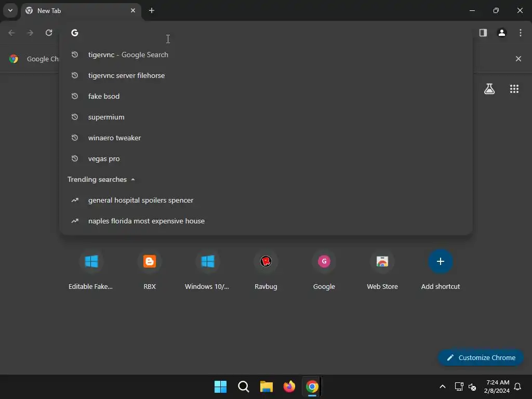Select the tigervnc server filehorse suggestion
The height and width of the screenshot is (399, 532).
(266, 75)
